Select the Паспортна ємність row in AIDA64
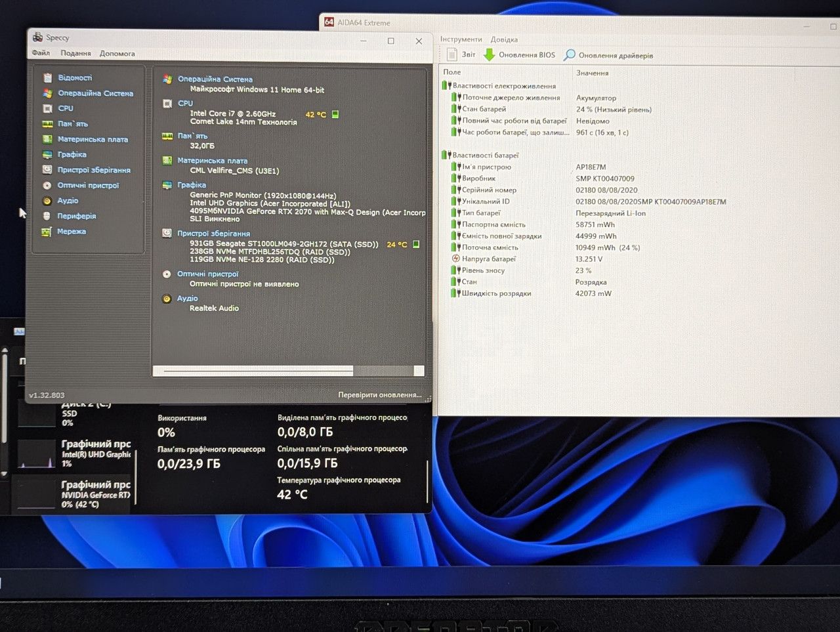Viewport: 840px width, 632px height. click(x=533, y=224)
